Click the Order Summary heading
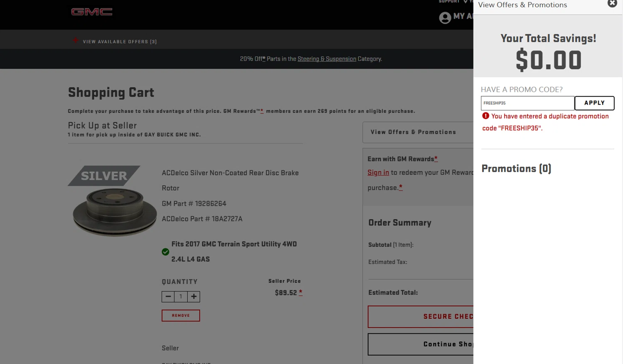This screenshot has width=623, height=364. pos(400,223)
